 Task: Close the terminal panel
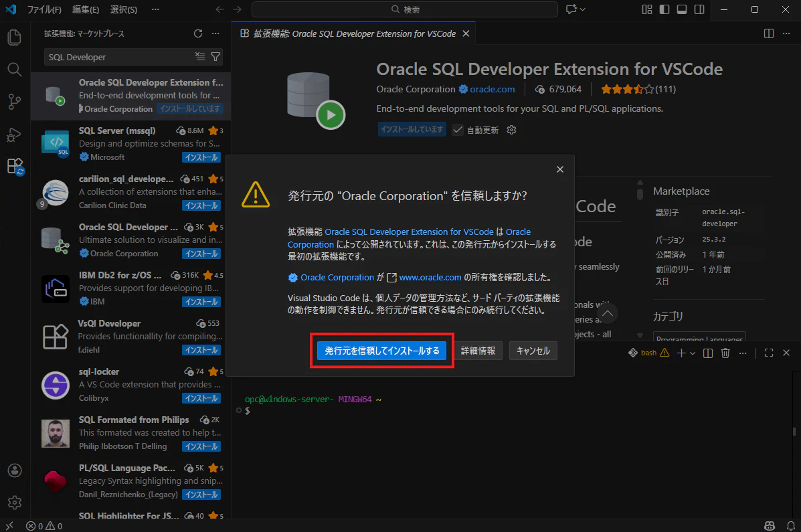786,353
